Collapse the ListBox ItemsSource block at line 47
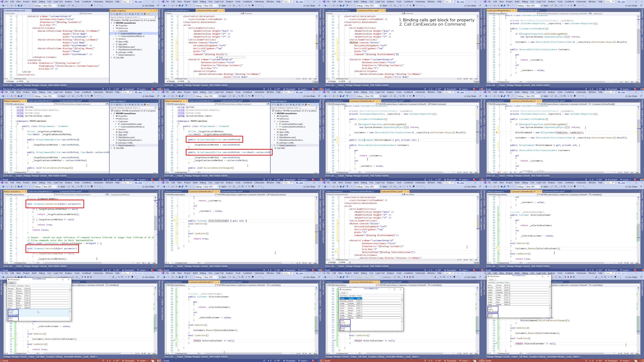Viewport: 644px width, 362px height. (16, 63)
